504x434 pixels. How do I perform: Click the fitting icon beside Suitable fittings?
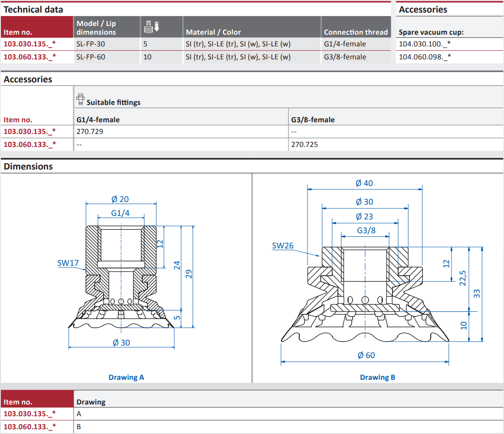coord(81,99)
